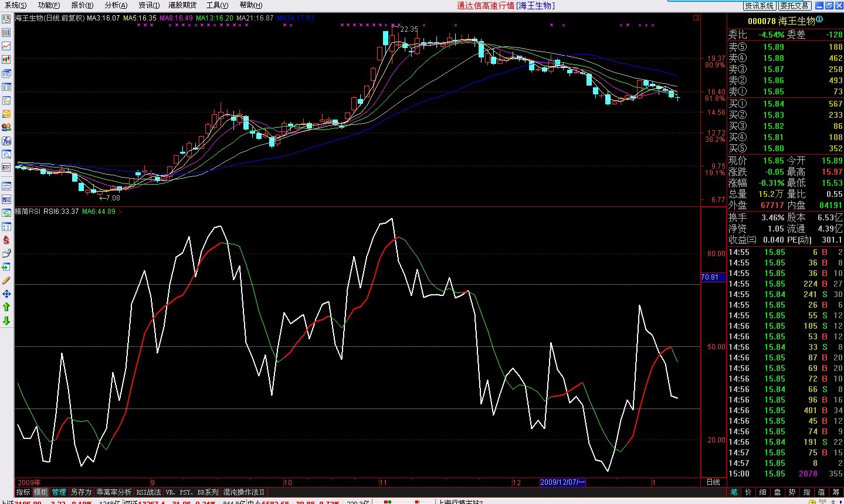The image size is (844, 504).
Task: Click the blue calendar grid icon
Action: [6, 227]
